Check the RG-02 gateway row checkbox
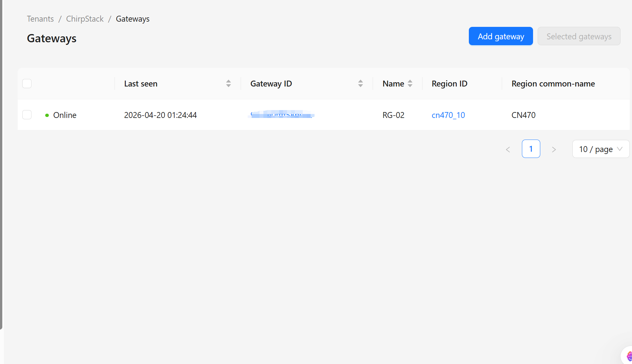 (x=27, y=115)
